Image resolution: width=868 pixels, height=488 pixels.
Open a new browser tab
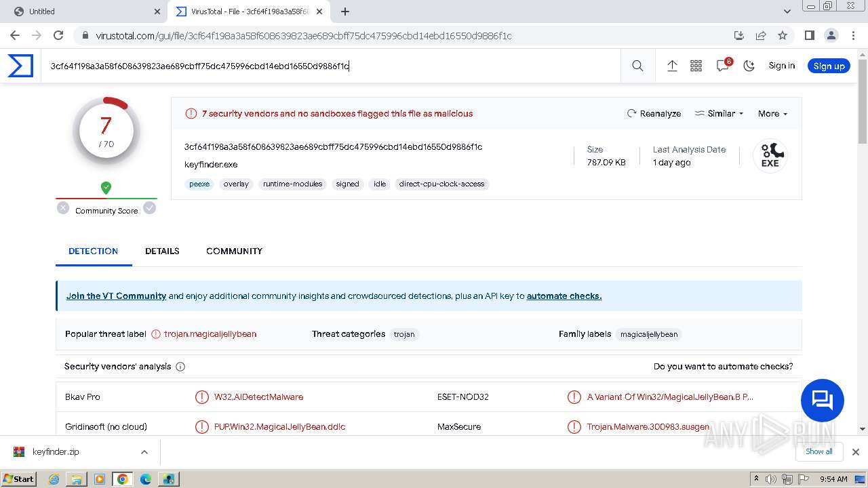tap(345, 12)
